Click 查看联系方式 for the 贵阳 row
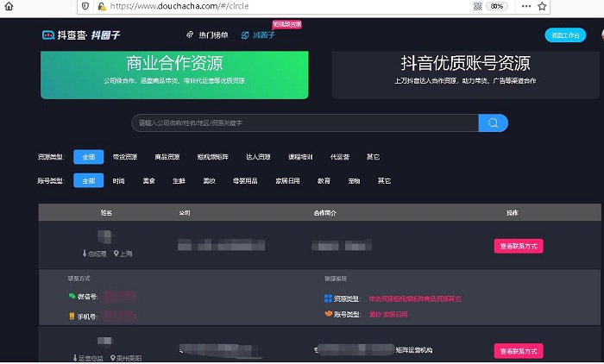The width and height of the screenshot is (604, 364). [x=519, y=351]
